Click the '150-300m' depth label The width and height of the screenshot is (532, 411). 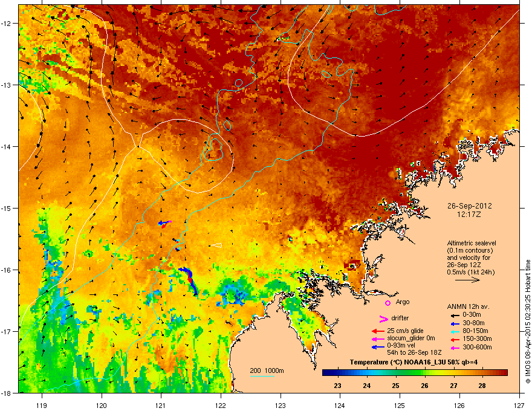click(477, 338)
